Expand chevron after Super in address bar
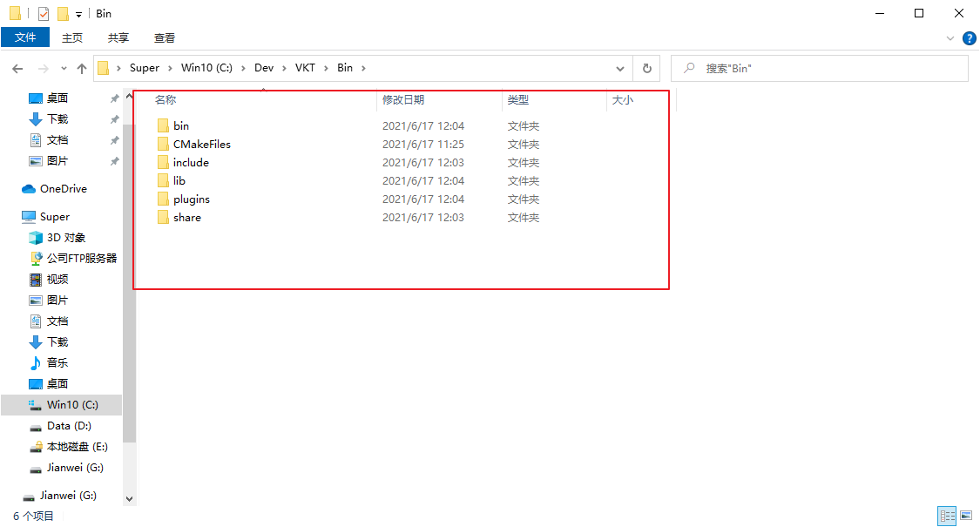Viewport: 980px width, 527px height. click(x=170, y=68)
